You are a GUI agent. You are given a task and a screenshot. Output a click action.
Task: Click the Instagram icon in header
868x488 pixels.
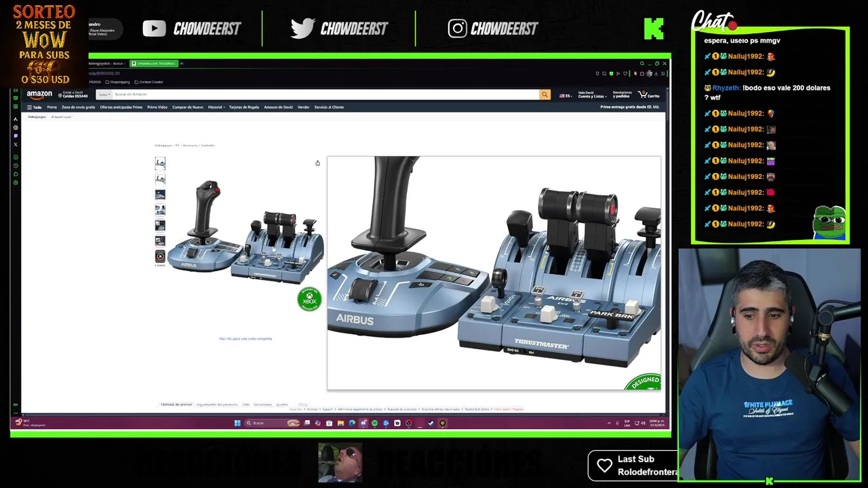[458, 28]
